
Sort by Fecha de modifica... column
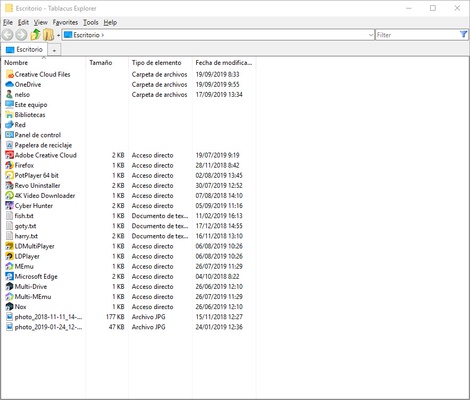coord(224,63)
